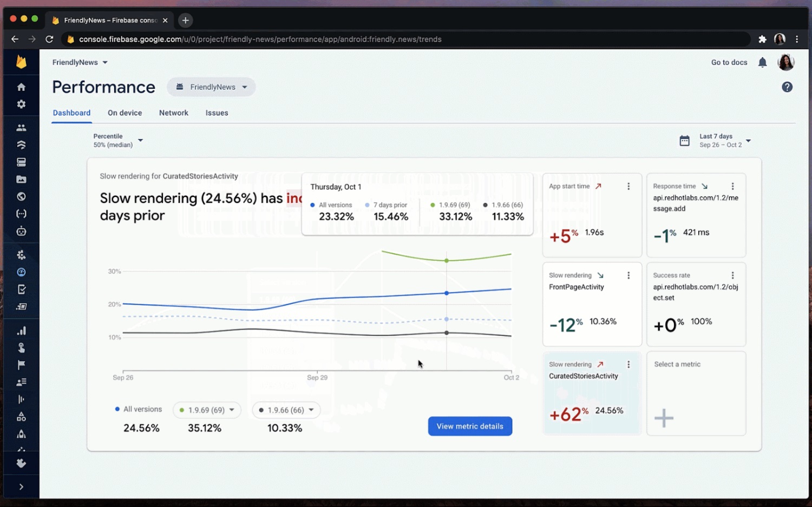Image resolution: width=812 pixels, height=507 pixels.
Task: Open Machine Learning robot icon in sidebar
Action: (21, 231)
